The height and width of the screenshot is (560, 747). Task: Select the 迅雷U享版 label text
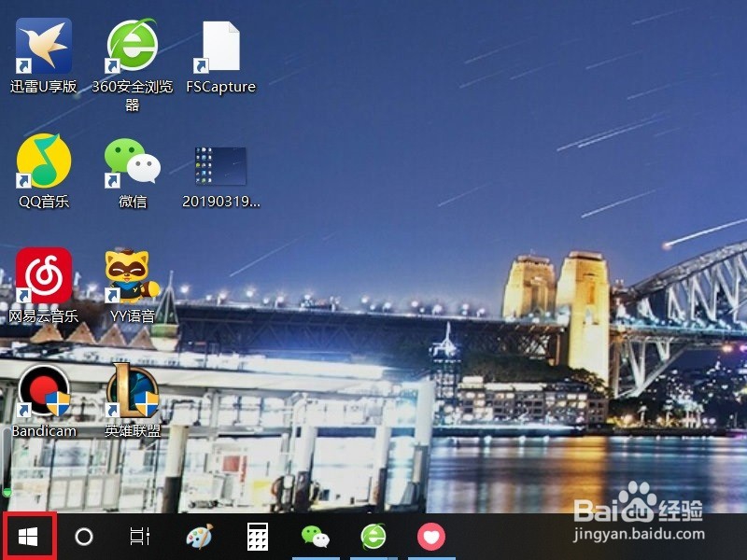point(44,86)
